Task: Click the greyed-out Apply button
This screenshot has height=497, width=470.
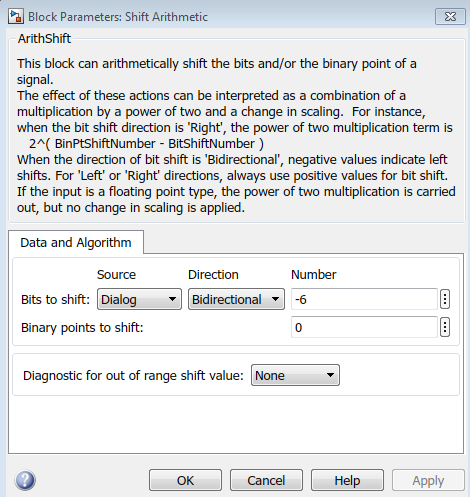Action: point(428,480)
